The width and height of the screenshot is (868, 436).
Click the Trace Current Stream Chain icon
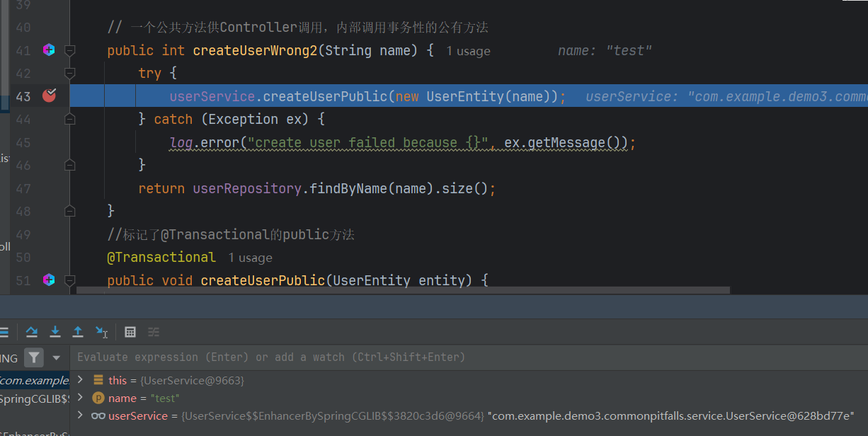[x=154, y=332]
